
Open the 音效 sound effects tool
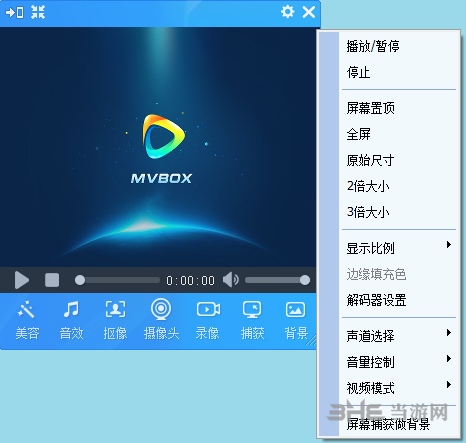pos(71,320)
